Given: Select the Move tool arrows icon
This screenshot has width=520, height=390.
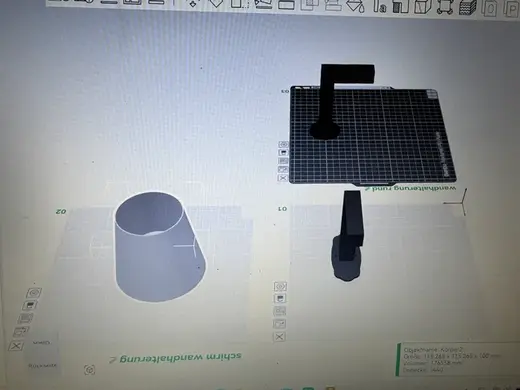Looking at the screenshot, I should (193, 3).
